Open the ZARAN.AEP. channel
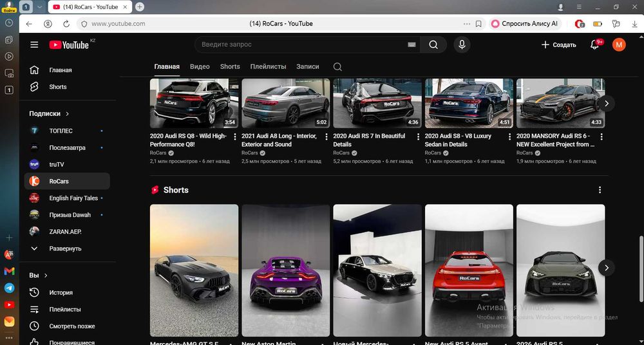This screenshot has height=345, width=644. click(x=67, y=232)
